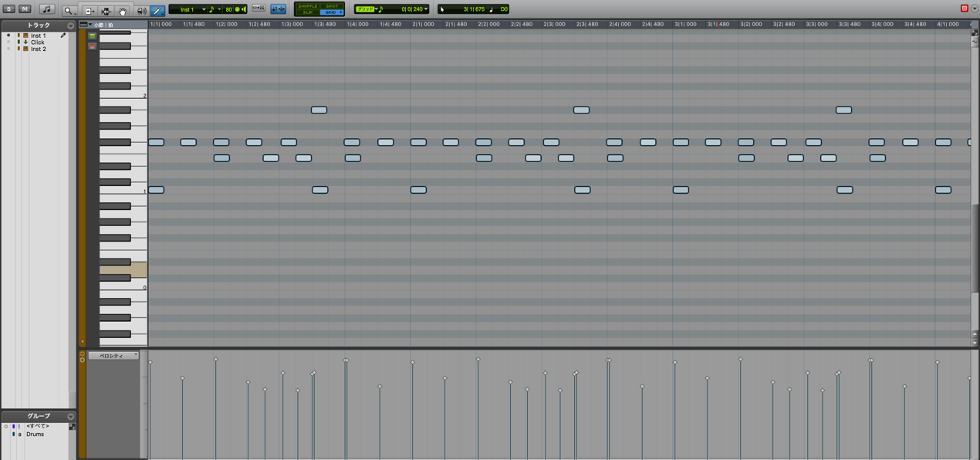Toggle the Solo (S) button

coord(9,9)
